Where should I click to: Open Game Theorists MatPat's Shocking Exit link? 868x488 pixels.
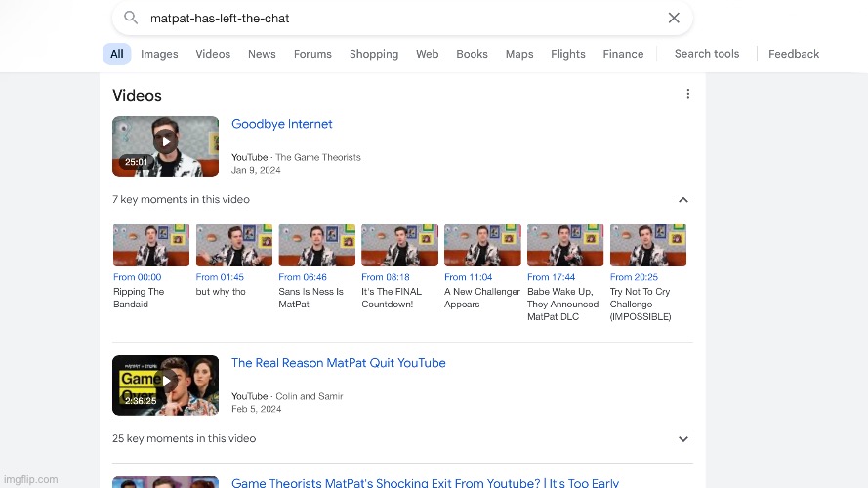pos(425,482)
